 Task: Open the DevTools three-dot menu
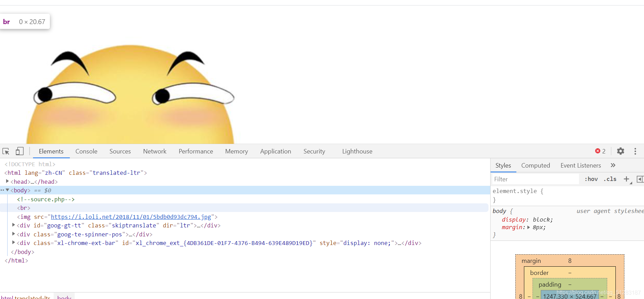point(635,151)
